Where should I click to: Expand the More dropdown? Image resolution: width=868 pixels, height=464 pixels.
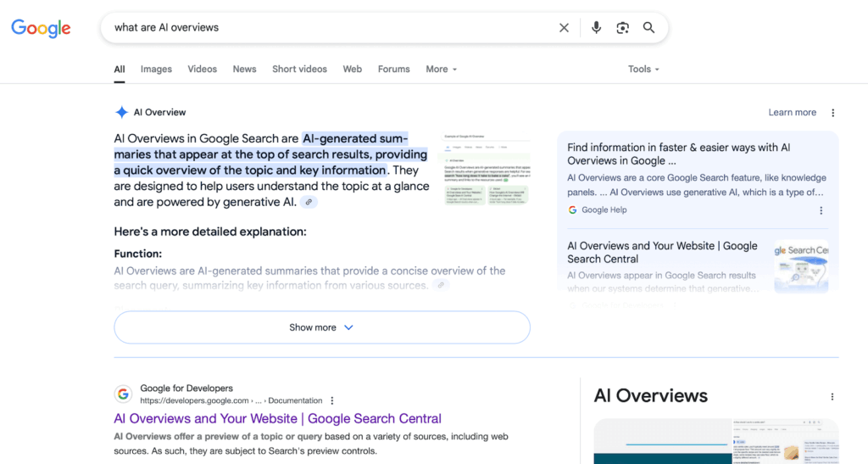tap(441, 70)
